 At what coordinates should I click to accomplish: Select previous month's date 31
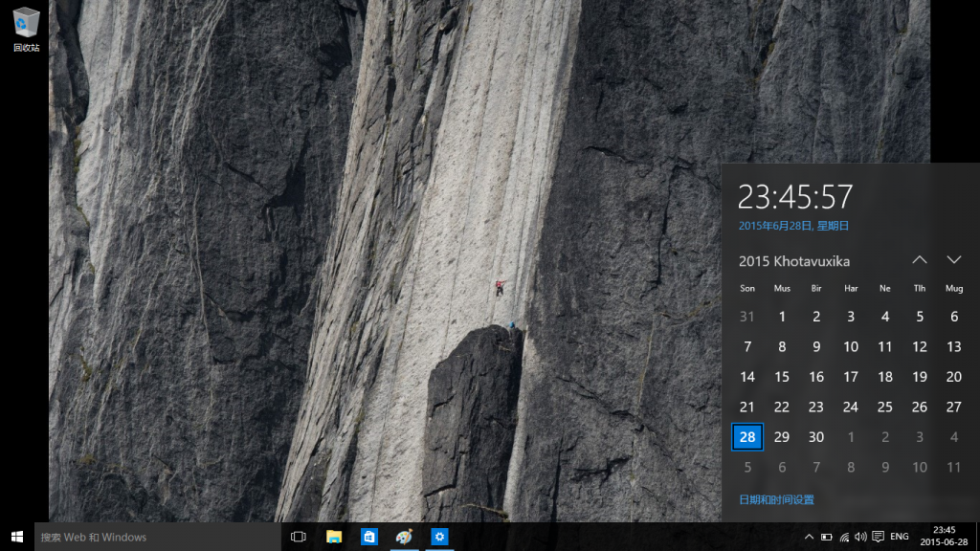point(747,317)
